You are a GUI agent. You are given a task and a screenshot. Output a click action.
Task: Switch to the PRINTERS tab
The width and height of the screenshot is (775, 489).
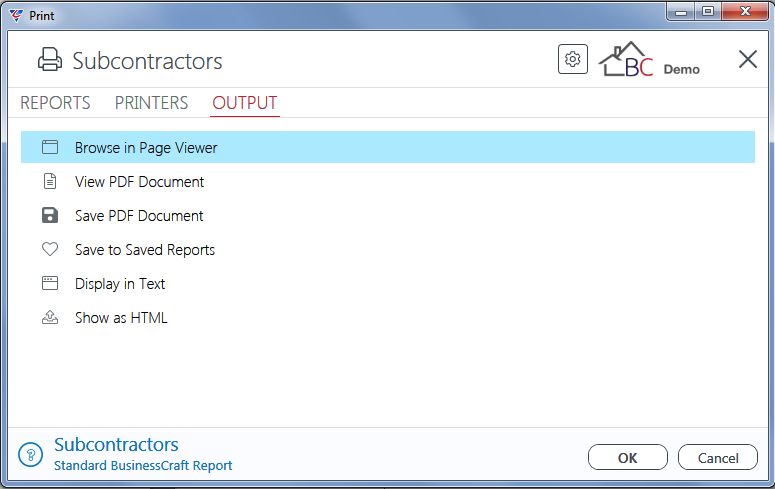coord(151,103)
